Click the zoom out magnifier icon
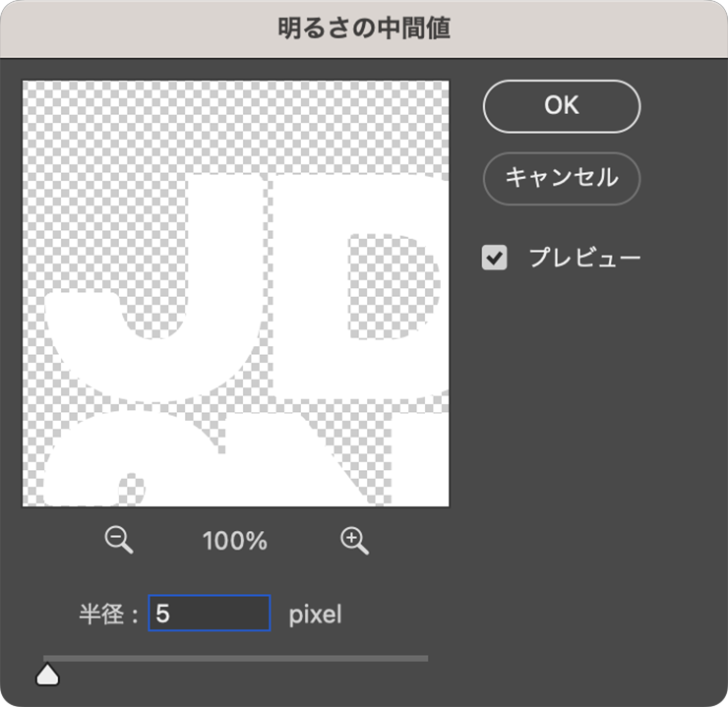Screen dimensions: 728x707 [x=119, y=539]
